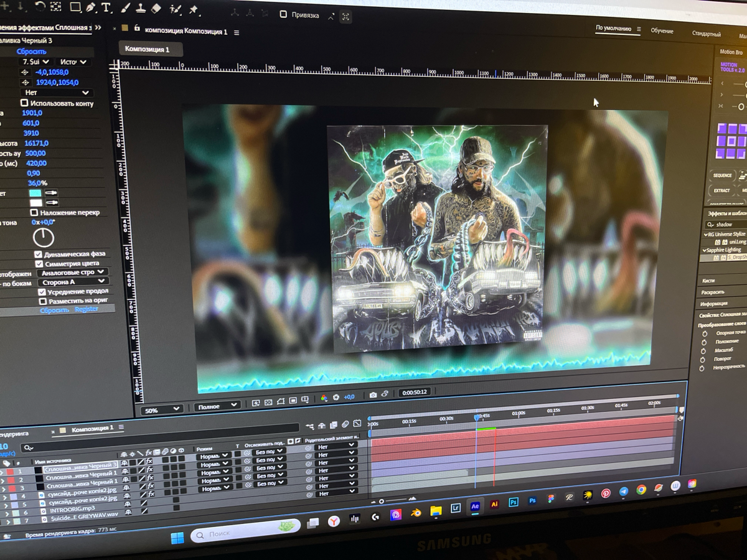Click the EXTRACT button in Motion Bro
Image resolution: width=747 pixels, height=560 pixels.
coord(721,190)
